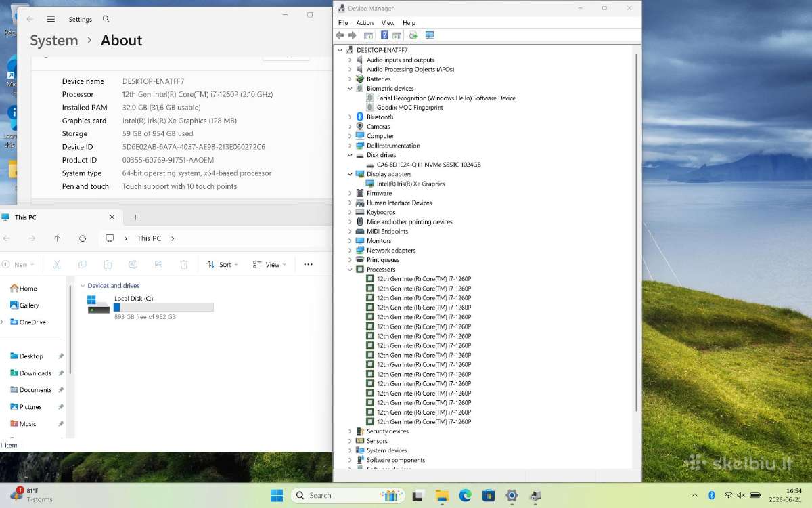Open Microsoft Store from the taskbar
The height and width of the screenshot is (508, 812).
click(488, 495)
